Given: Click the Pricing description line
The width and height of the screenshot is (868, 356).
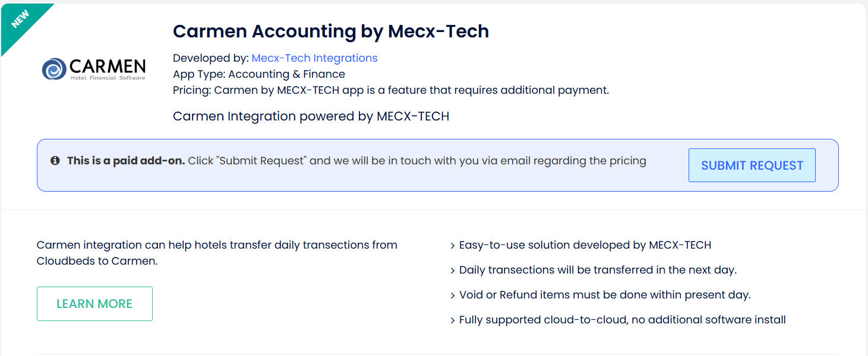Looking at the screenshot, I should pos(391,90).
